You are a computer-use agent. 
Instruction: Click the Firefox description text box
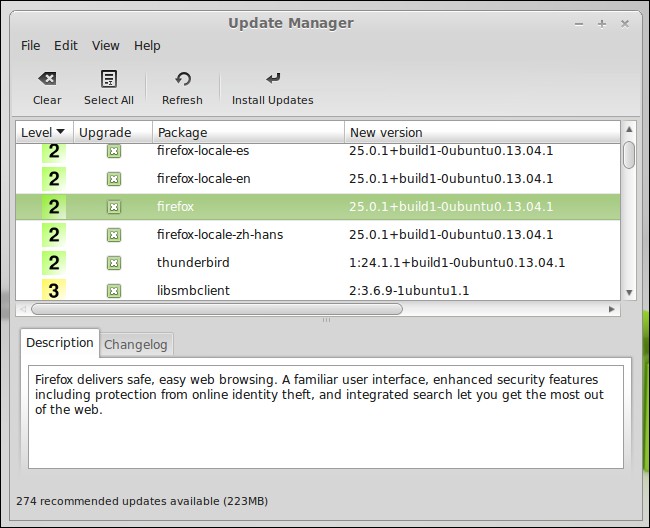pyautogui.click(x=326, y=417)
